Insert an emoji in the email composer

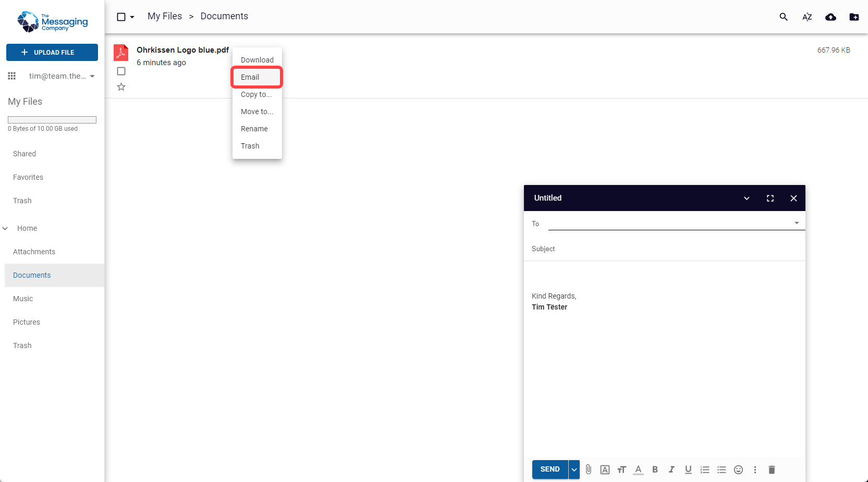738,469
